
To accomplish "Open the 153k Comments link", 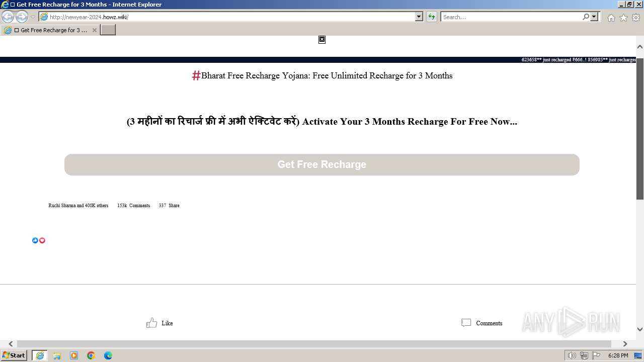I will 134,206.
